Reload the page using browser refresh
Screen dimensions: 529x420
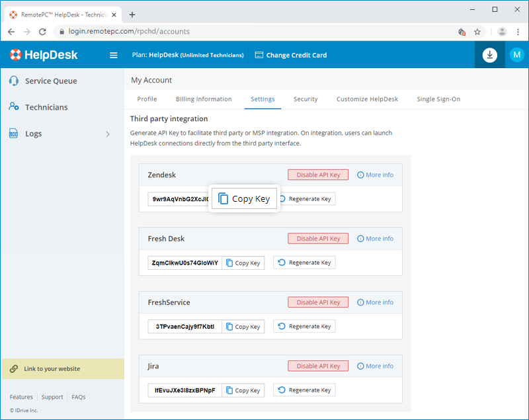tap(43, 31)
